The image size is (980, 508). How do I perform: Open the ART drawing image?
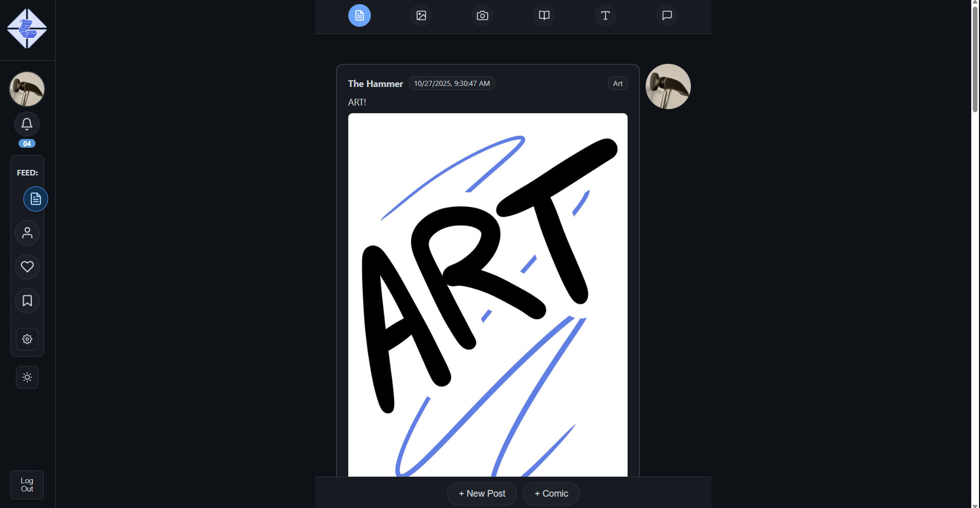(x=488, y=294)
